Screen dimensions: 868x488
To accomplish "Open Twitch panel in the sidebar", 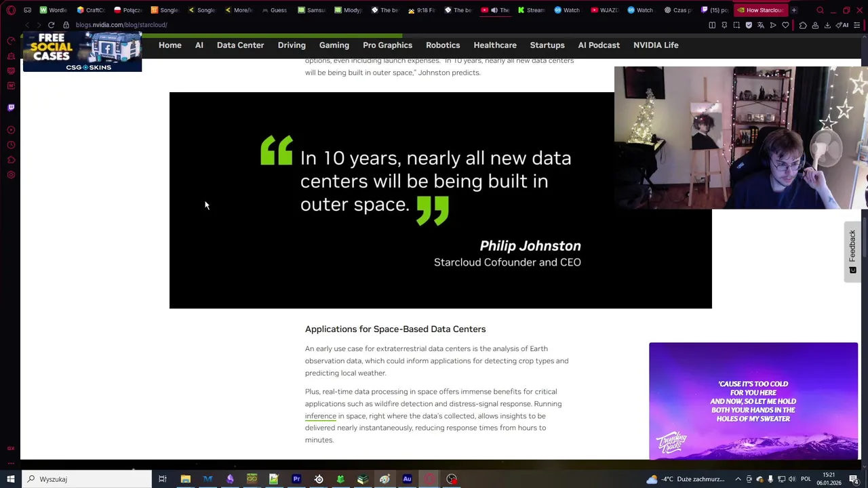I will coord(11,107).
